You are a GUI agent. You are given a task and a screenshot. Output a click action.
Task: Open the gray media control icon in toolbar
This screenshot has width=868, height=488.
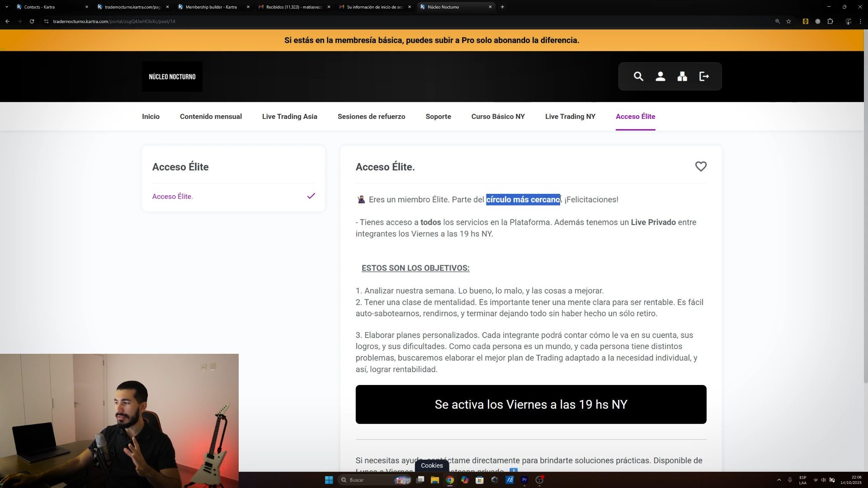[x=818, y=21]
